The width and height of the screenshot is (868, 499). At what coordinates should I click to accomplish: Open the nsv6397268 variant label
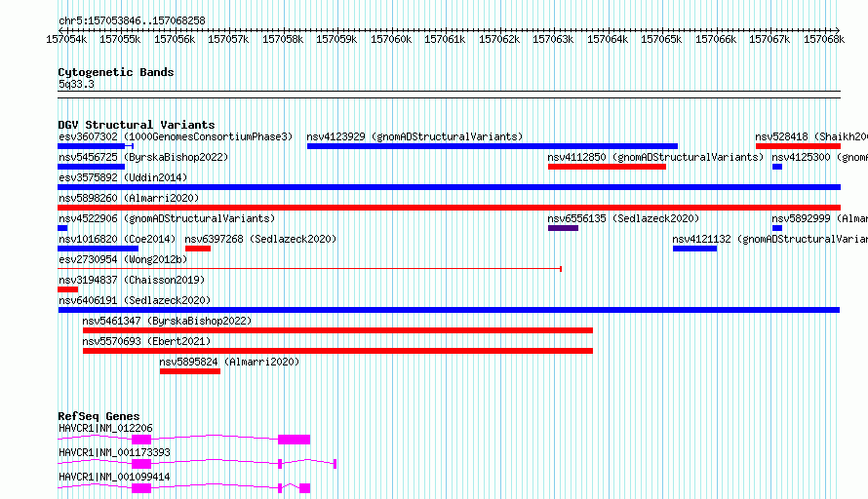point(260,239)
